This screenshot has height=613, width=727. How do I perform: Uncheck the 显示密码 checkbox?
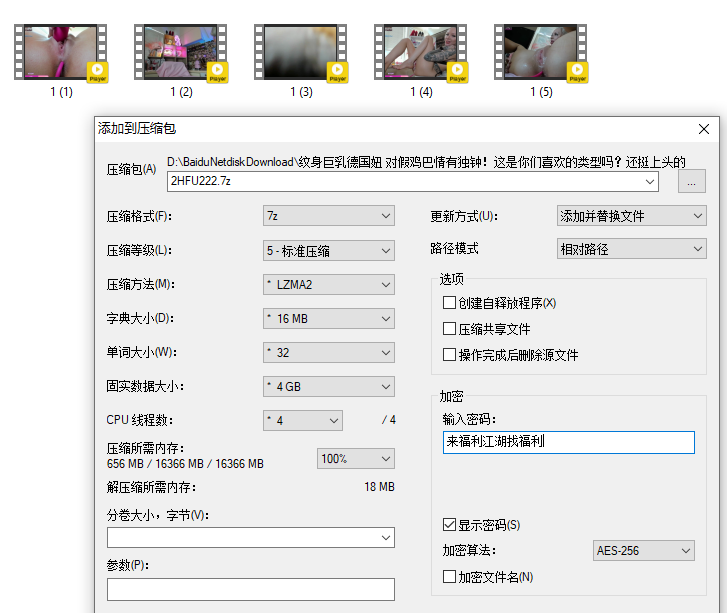point(449,525)
